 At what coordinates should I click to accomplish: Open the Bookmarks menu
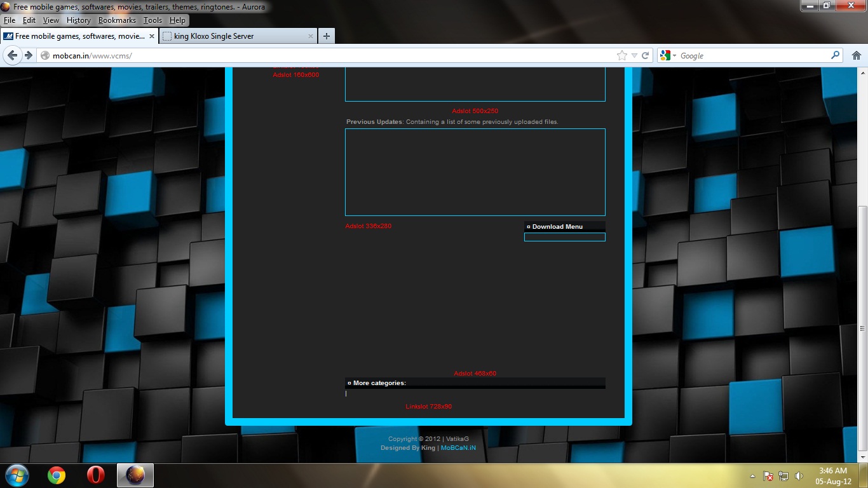tap(117, 20)
